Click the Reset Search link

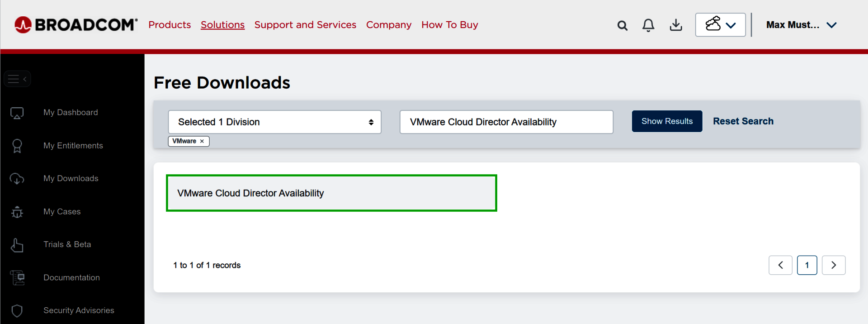tap(743, 121)
